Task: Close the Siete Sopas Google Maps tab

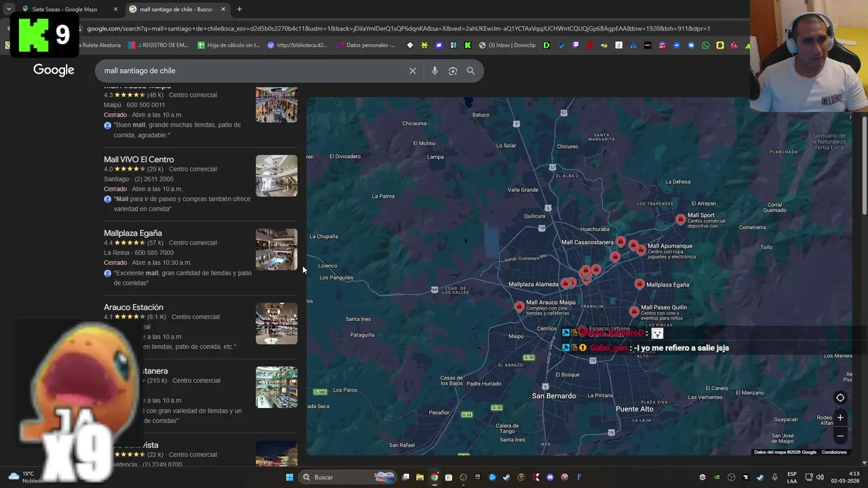Action: 115,9
